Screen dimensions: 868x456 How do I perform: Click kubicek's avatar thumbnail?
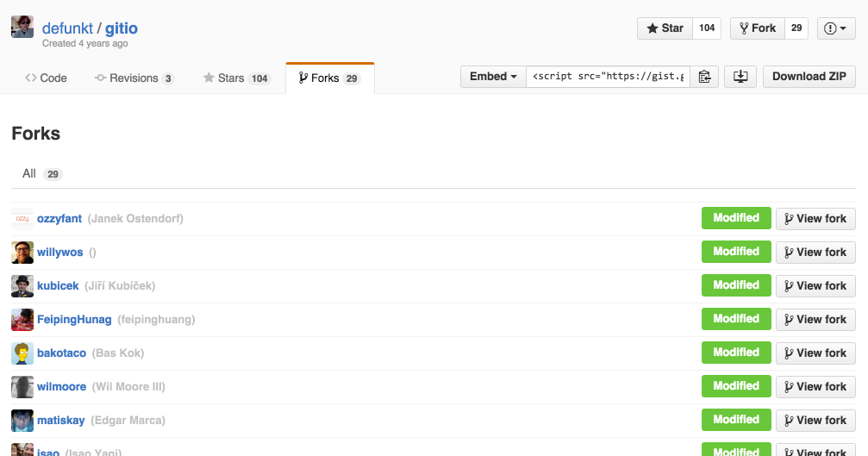pyautogui.click(x=22, y=286)
